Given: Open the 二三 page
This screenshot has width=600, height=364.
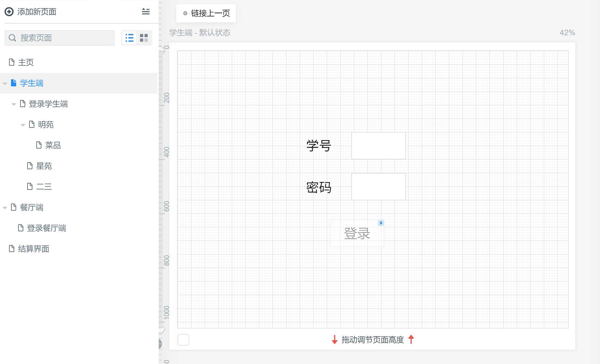Looking at the screenshot, I should (44, 187).
